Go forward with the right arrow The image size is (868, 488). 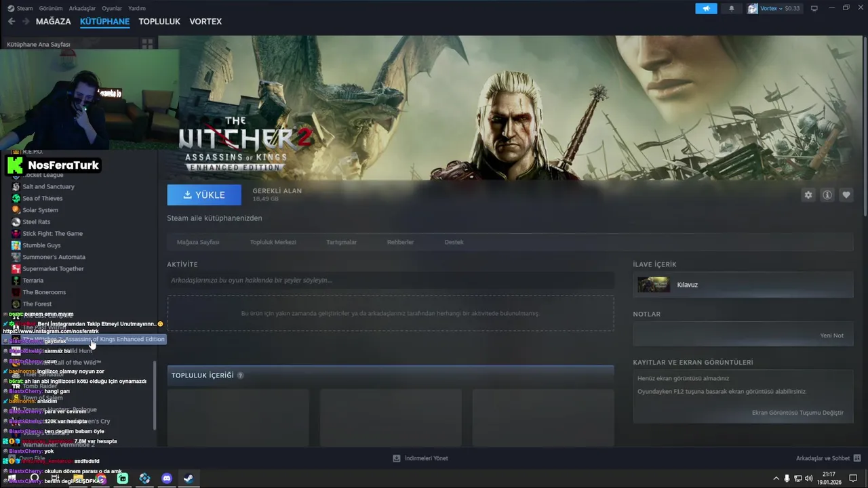tap(26, 22)
